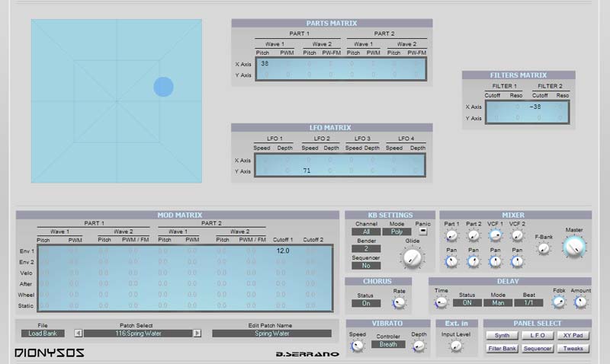Switch to the L F O panel

538,335
